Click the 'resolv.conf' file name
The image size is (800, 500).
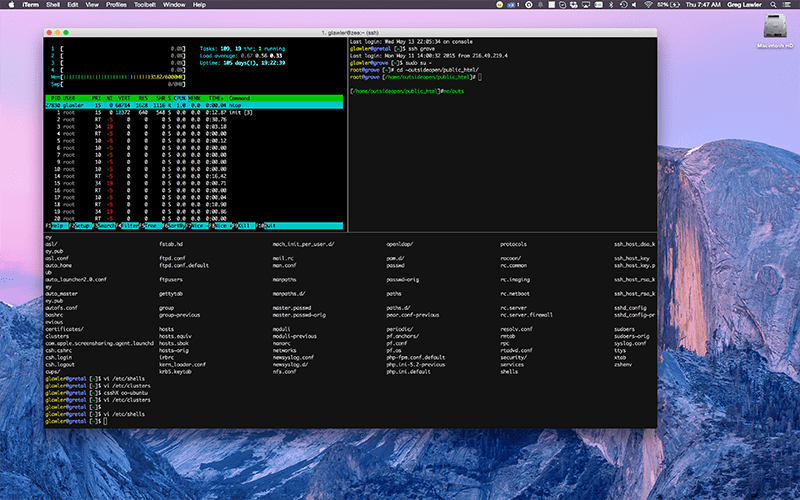tap(516, 329)
